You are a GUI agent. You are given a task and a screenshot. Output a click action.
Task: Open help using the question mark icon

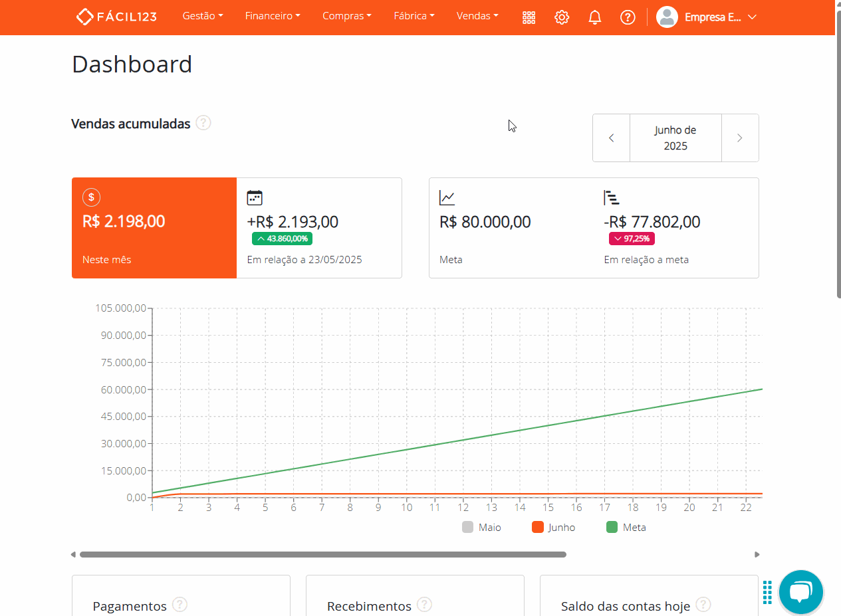click(x=628, y=17)
